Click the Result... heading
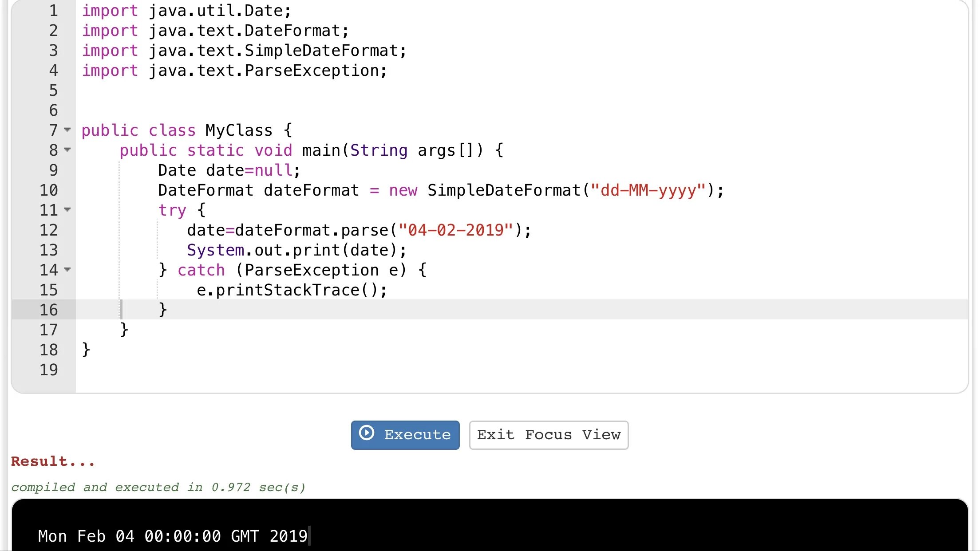980x551 pixels. coord(53,461)
